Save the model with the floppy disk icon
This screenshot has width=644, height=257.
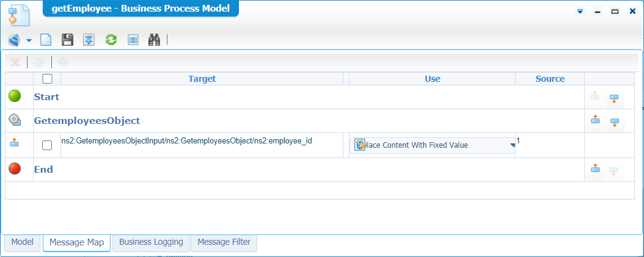68,40
